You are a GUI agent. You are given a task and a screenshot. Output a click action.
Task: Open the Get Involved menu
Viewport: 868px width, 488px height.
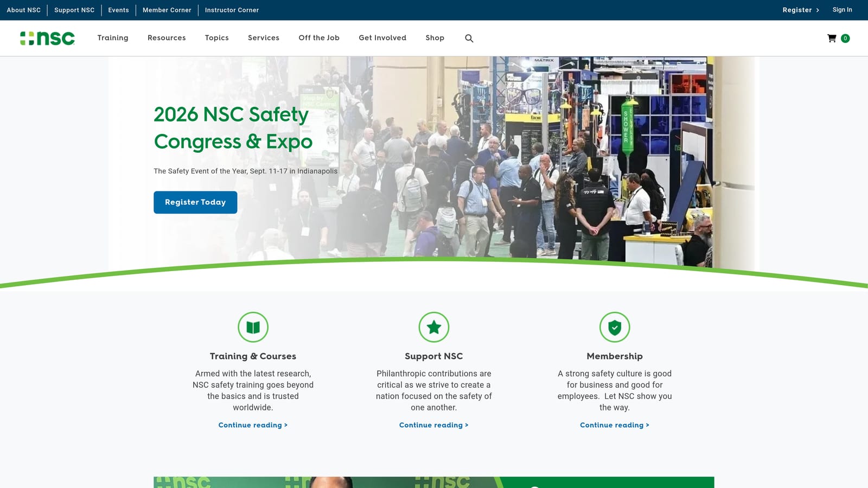[x=382, y=38]
